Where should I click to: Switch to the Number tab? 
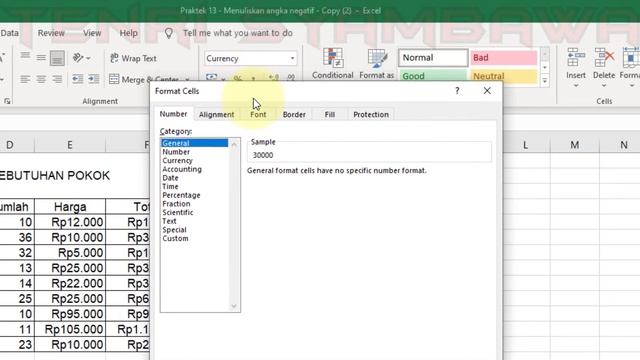[173, 114]
